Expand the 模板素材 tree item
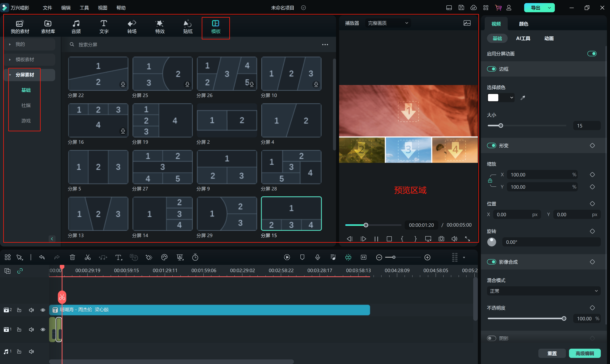The width and height of the screenshot is (610, 364). click(x=25, y=59)
